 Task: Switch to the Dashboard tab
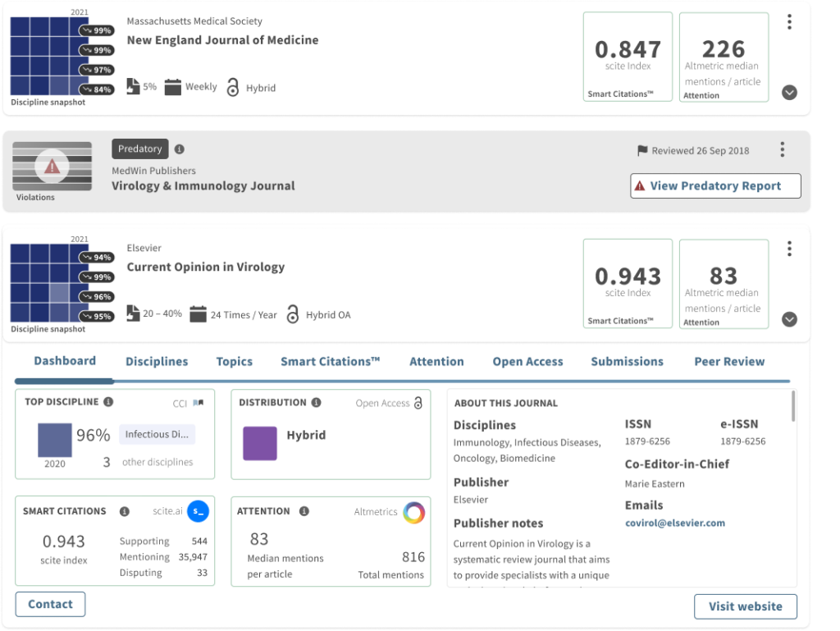tap(65, 361)
